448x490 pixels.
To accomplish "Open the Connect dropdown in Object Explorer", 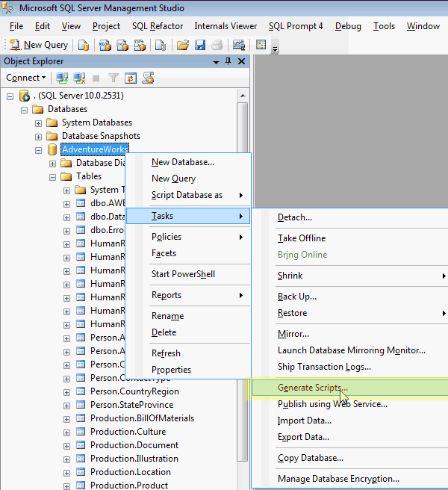I will 26,78.
